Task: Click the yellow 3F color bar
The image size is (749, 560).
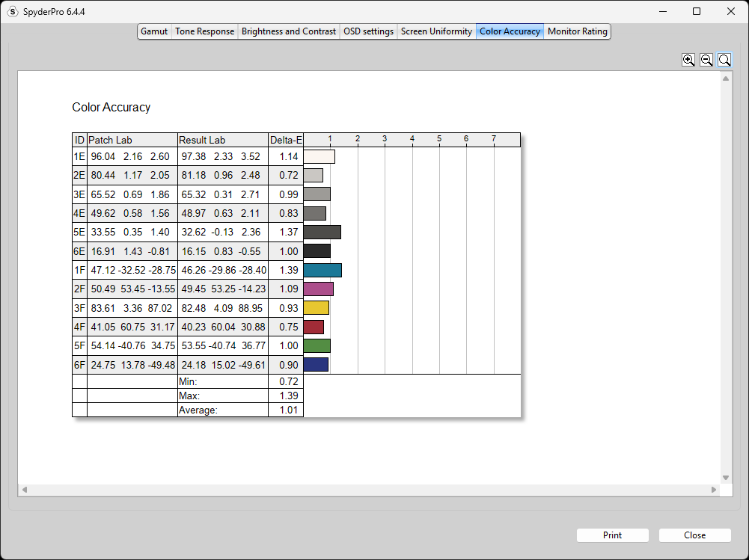Action: click(x=317, y=308)
